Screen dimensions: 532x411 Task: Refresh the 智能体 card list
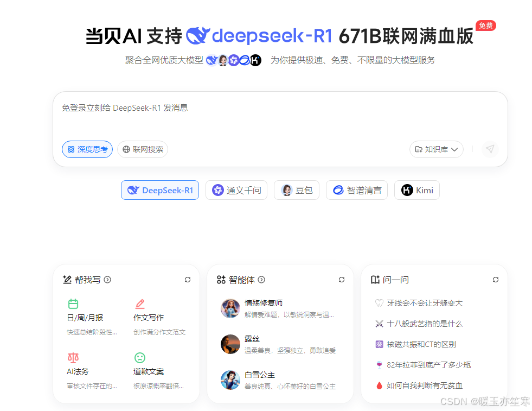pos(342,280)
